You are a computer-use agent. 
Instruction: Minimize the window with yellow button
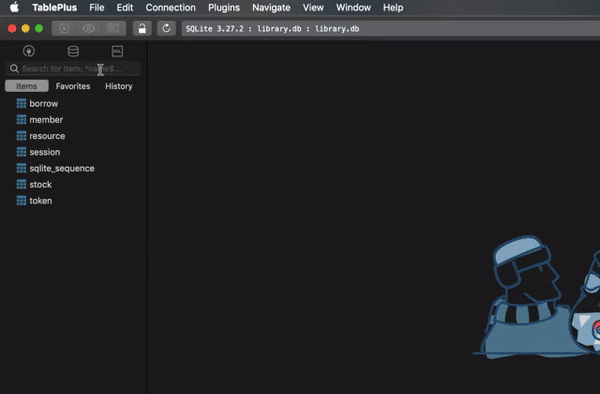25,28
